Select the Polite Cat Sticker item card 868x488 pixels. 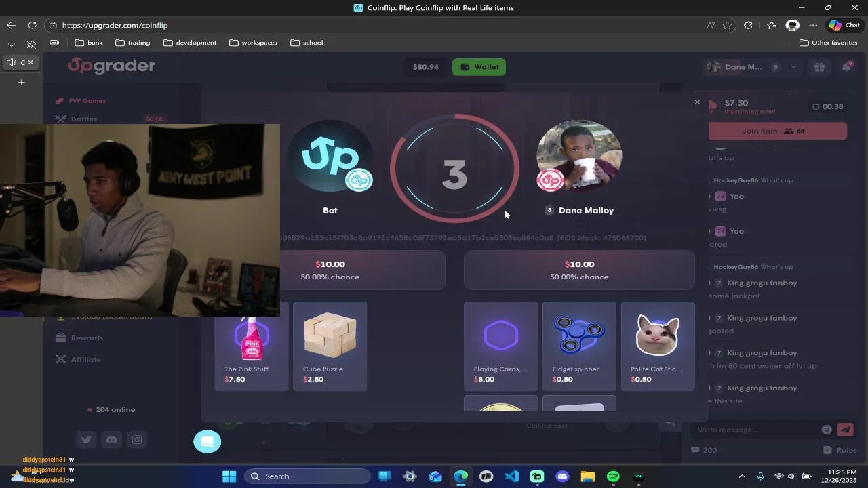[x=658, y=346]
